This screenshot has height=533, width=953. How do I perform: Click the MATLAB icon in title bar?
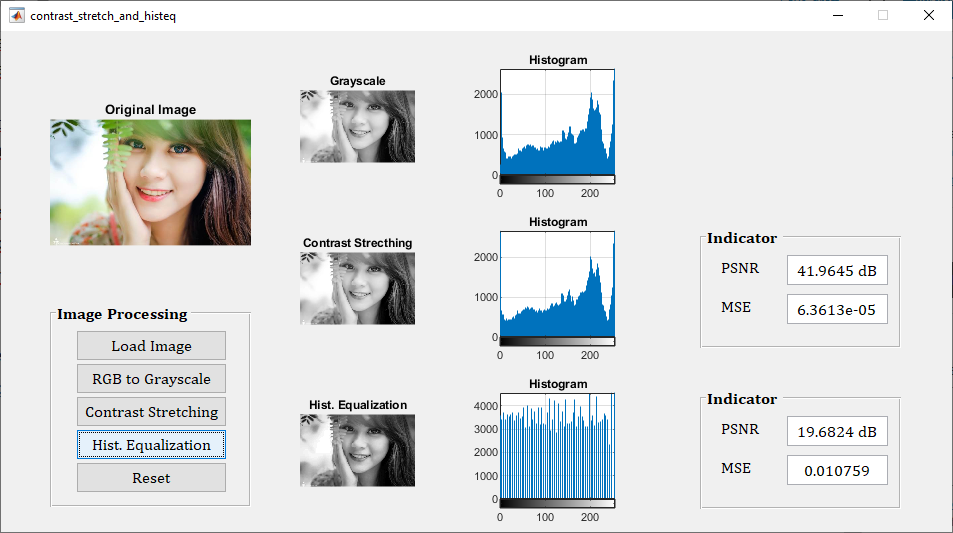[17, 16]
